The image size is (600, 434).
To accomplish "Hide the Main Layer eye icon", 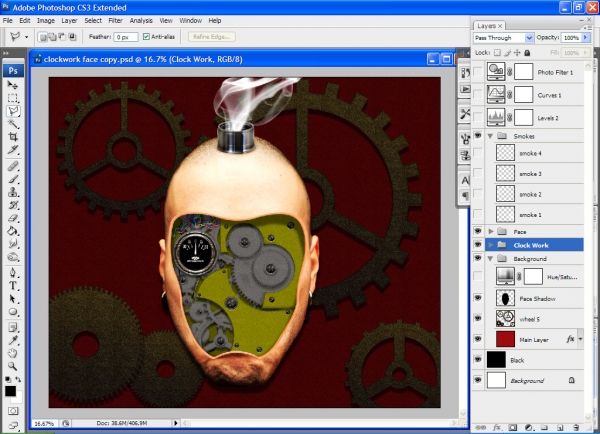I will tap(478, 339).
